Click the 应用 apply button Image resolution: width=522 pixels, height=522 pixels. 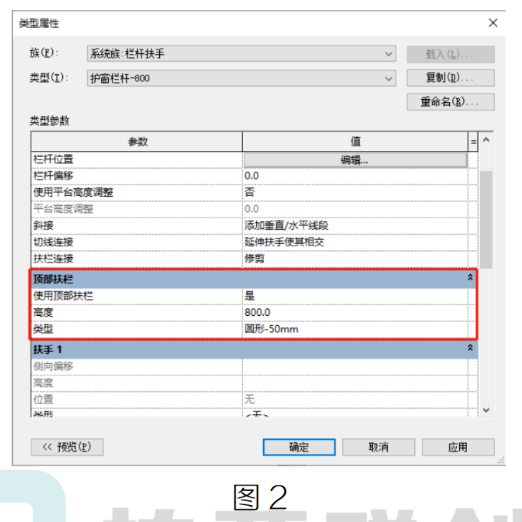(458, 447)
